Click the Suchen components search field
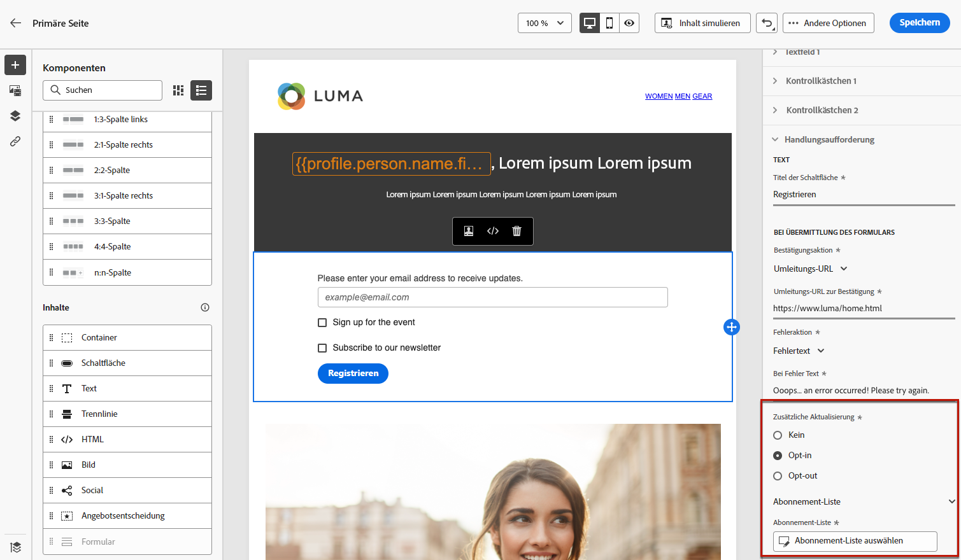The height and width of the screenshot is (560, 961). (x=103, y=90)
